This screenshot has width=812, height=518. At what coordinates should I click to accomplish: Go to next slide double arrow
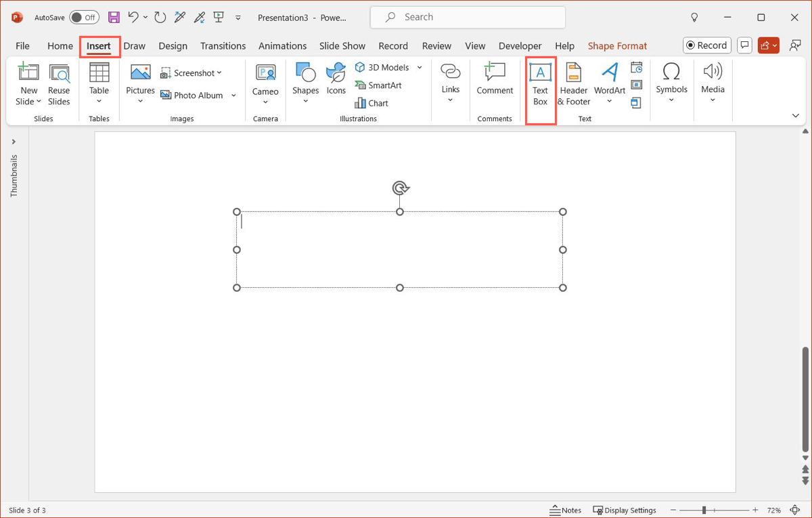pos(805,479)
